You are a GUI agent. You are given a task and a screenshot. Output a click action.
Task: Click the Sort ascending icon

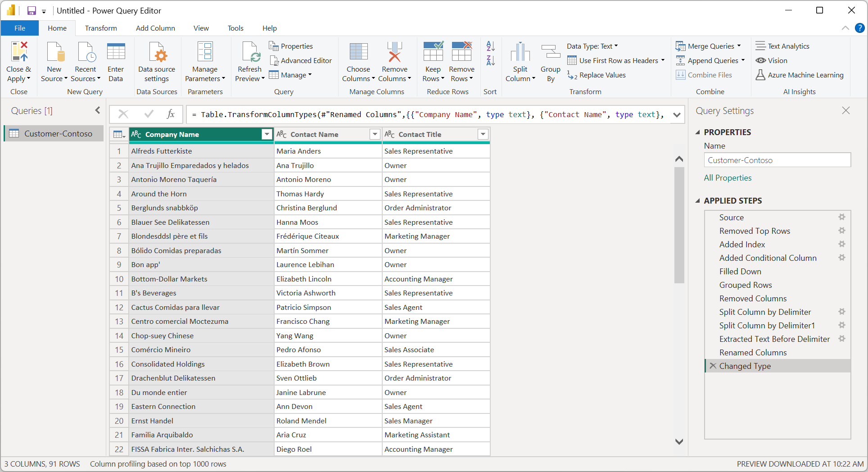(490, 46)
